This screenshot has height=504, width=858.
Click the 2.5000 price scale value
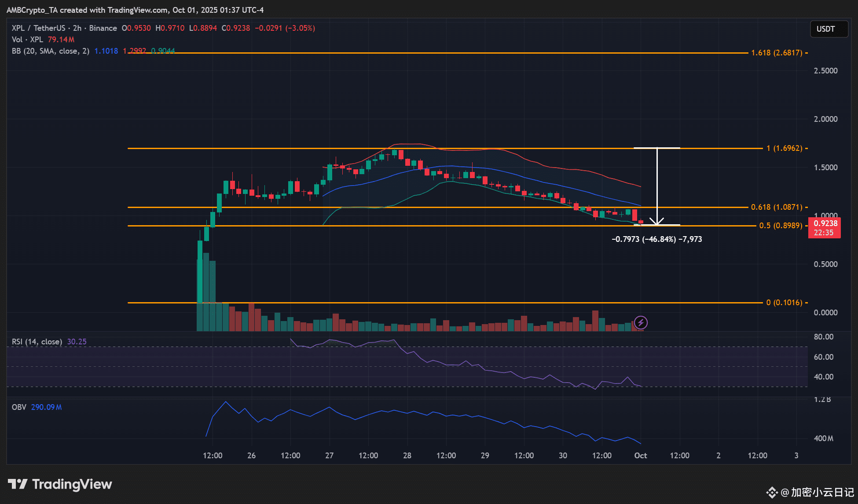click(x=825, y=71)
